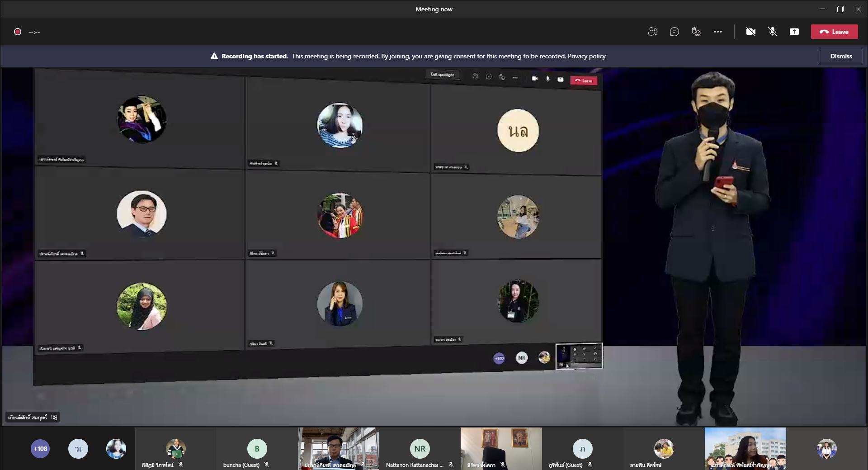Turn the camera on
The width and height of the screenshot is (868, 470).
point(751,32)
